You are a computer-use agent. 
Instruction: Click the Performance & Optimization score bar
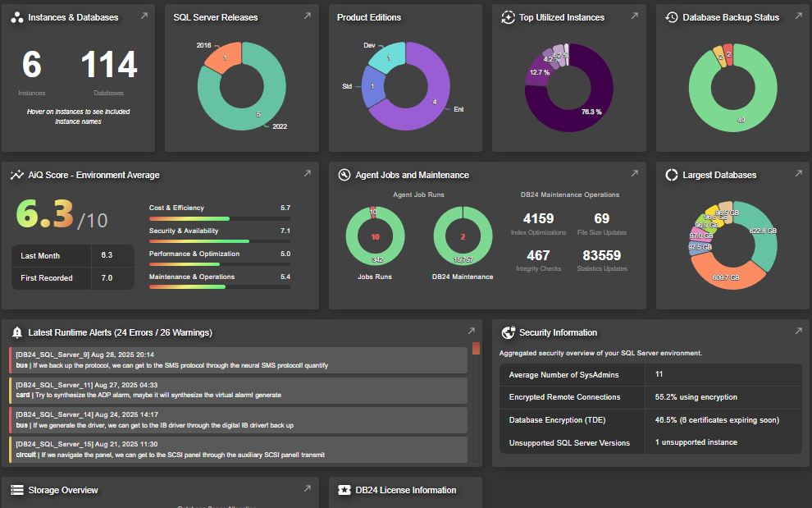pyautogui.click(x=220, y=264)
